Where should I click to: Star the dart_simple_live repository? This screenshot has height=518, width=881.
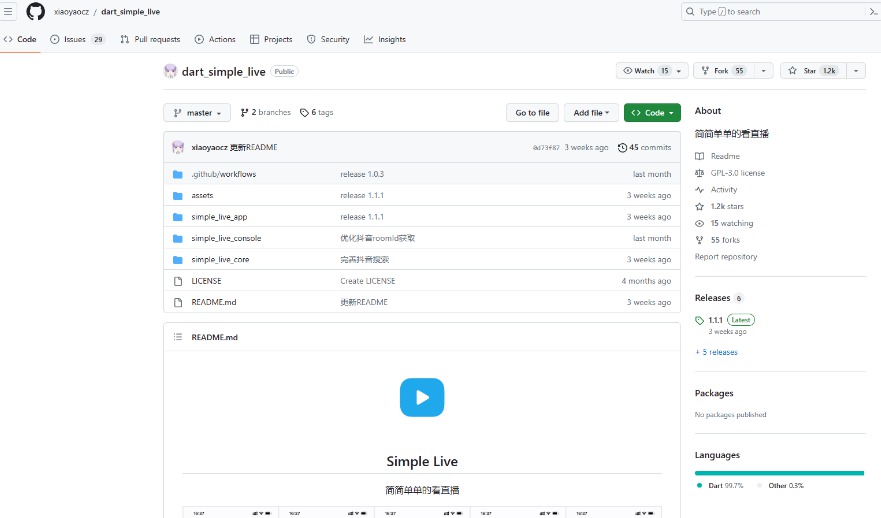coord(813,71)
